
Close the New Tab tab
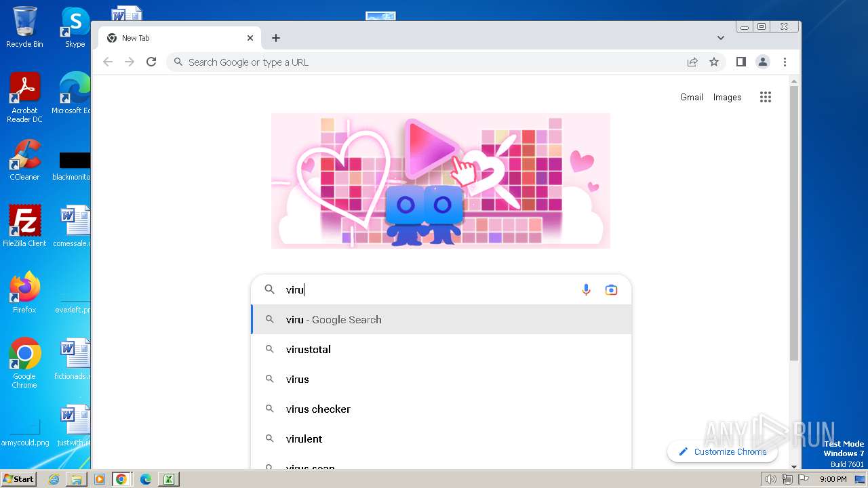pos(250,38)
